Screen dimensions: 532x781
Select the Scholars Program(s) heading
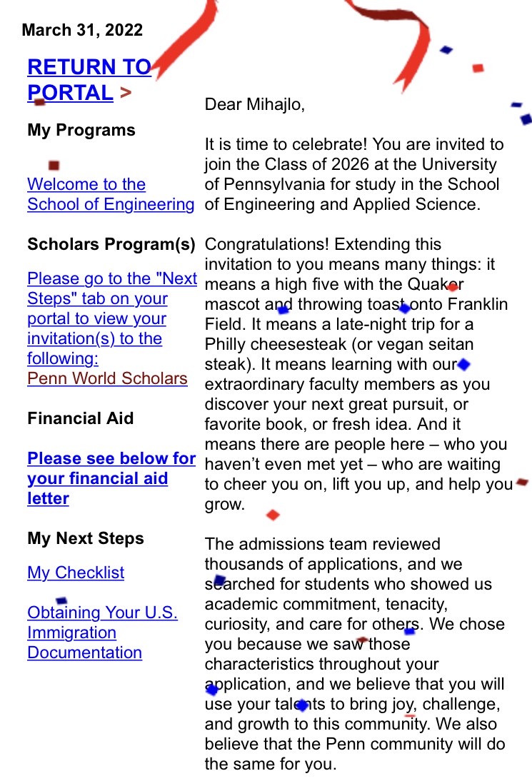(x=111, y=244)
